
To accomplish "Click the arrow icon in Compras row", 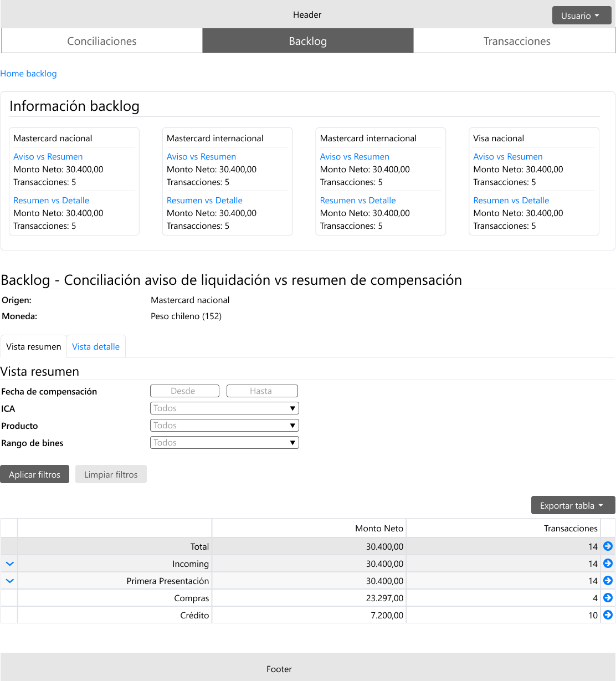I will (x=608, y=598).
